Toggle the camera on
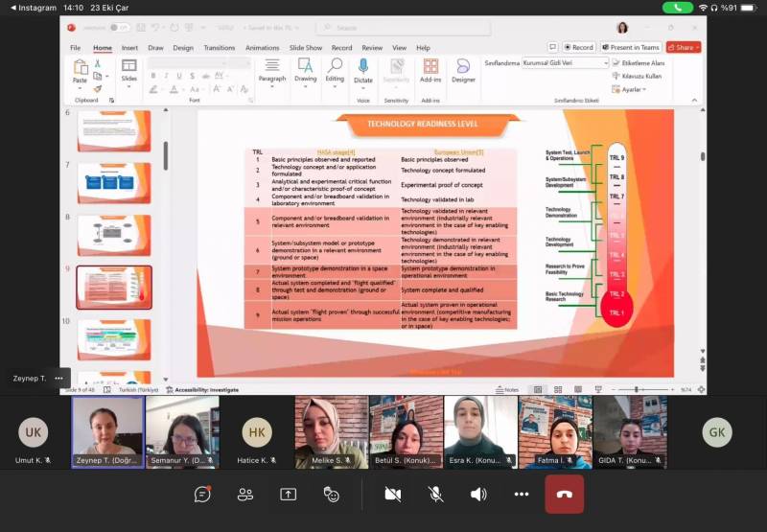Image resolution: width=767 pixels, height=532 pixels. (x=392, y=494)
